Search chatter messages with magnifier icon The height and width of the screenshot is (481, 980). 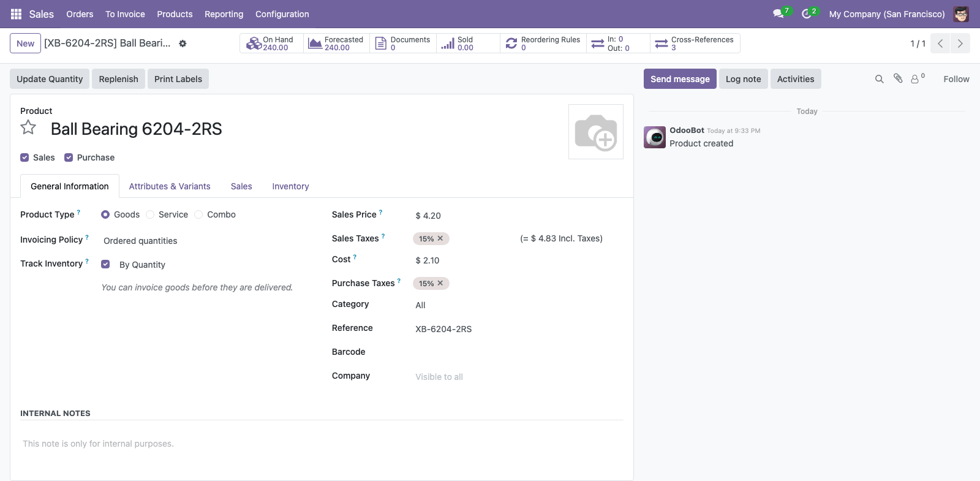[x=879, y=79]
